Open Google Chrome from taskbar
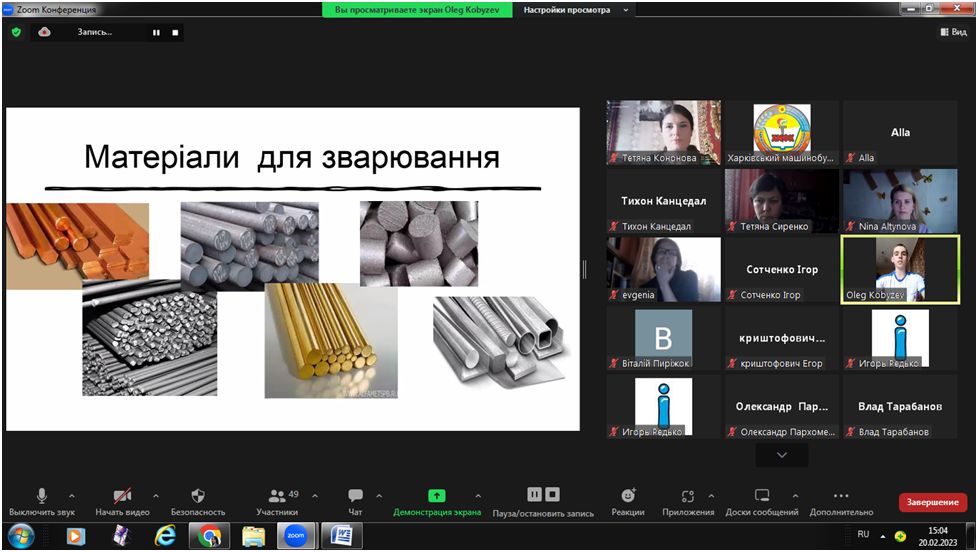Viewport: 978px width, 552px height. click(x=210, y=536)
